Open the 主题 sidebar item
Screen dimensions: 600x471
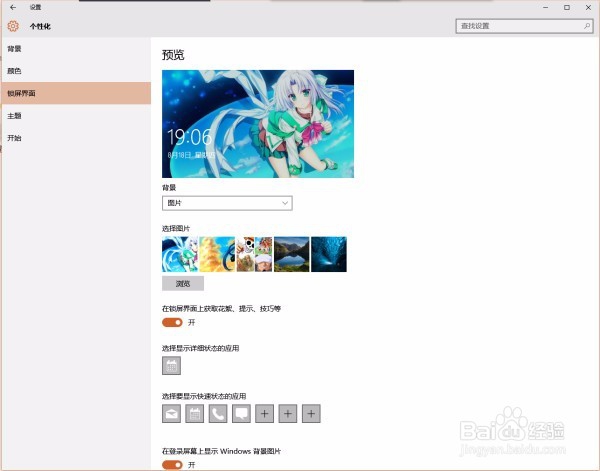[76, 116]
